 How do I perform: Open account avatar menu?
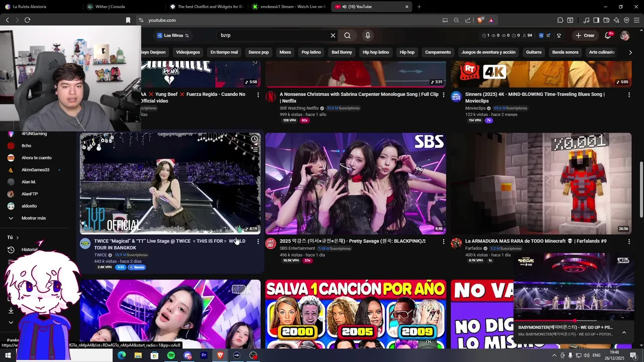pos(625,36)
